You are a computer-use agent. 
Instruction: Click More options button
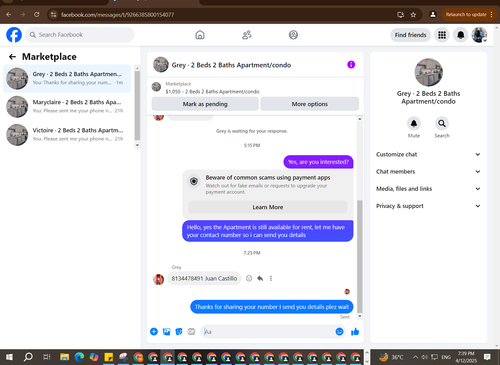(310, 104)
